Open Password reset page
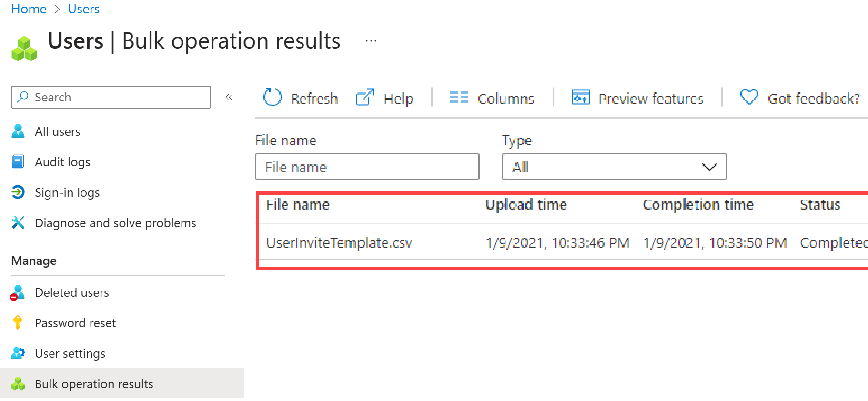Image resolution: width=868 pixels, height=401 pixels. 75,323
